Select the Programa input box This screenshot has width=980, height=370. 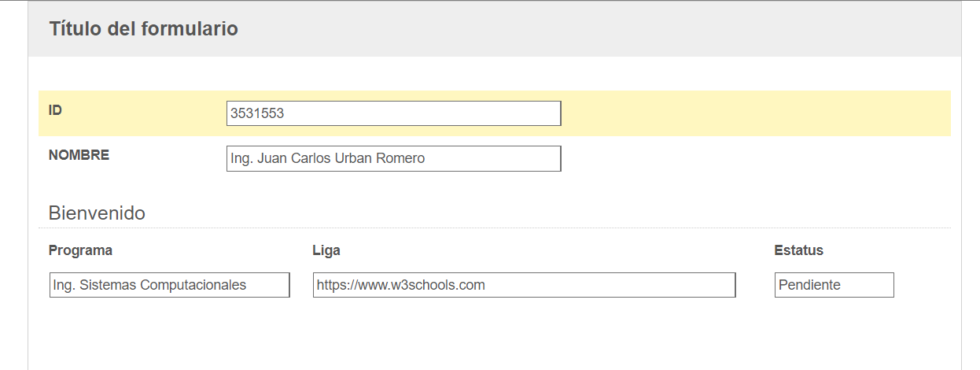pyautogui.click(x=169, y=285)
